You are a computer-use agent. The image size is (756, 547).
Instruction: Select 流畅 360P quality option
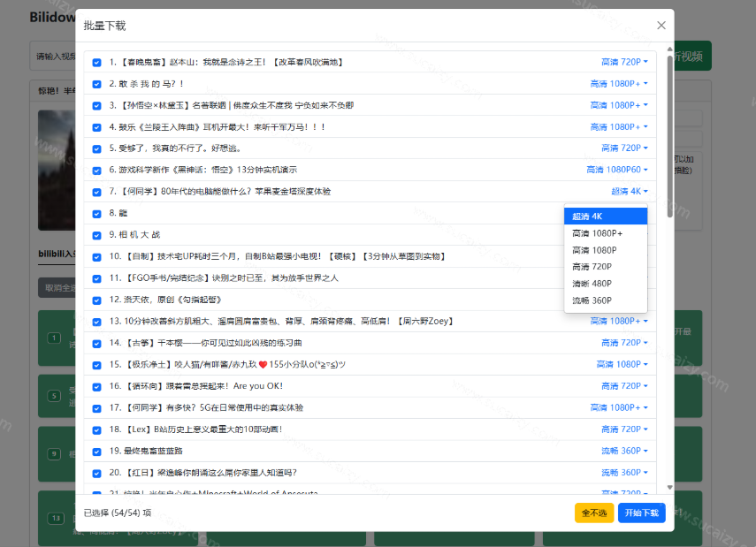(606, 300)
